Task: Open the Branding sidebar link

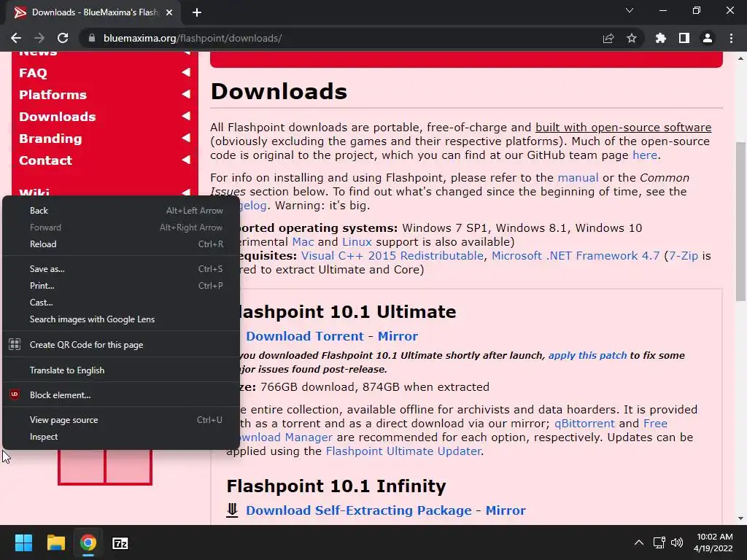Action: [50, 139]
